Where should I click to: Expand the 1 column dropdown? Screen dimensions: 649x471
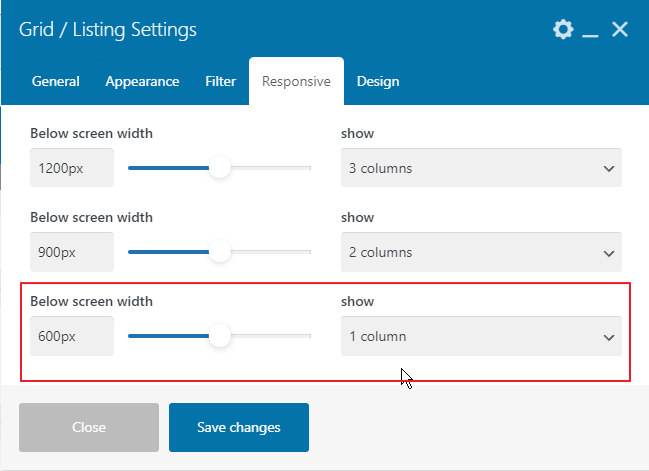(x=481, y=336)
